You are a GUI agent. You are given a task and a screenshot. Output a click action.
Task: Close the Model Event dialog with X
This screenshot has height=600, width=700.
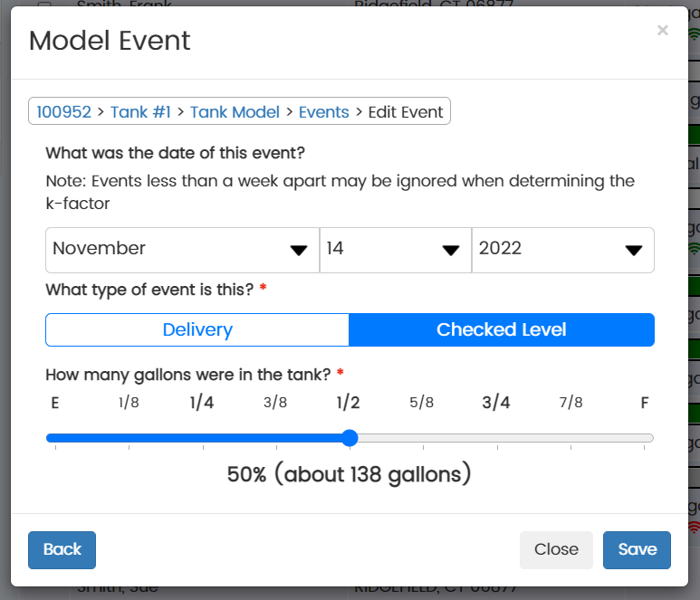click(x=663, y=31)
